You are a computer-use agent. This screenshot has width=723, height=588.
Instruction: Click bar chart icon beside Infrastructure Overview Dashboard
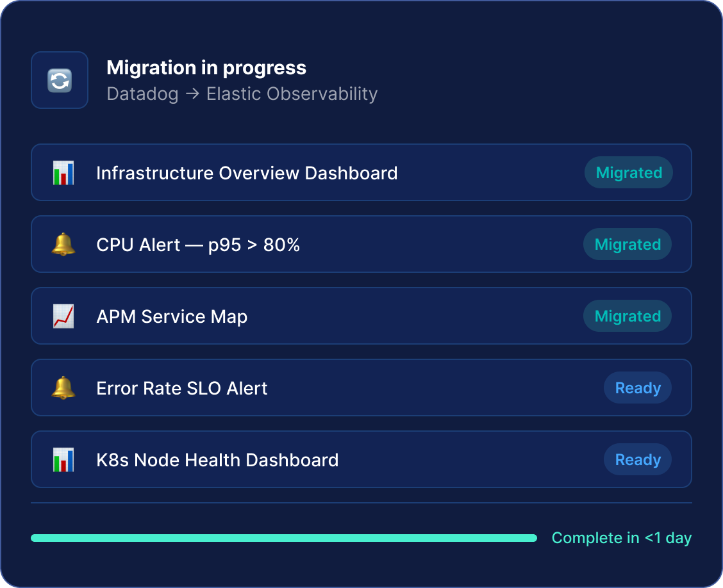[63, 173]
